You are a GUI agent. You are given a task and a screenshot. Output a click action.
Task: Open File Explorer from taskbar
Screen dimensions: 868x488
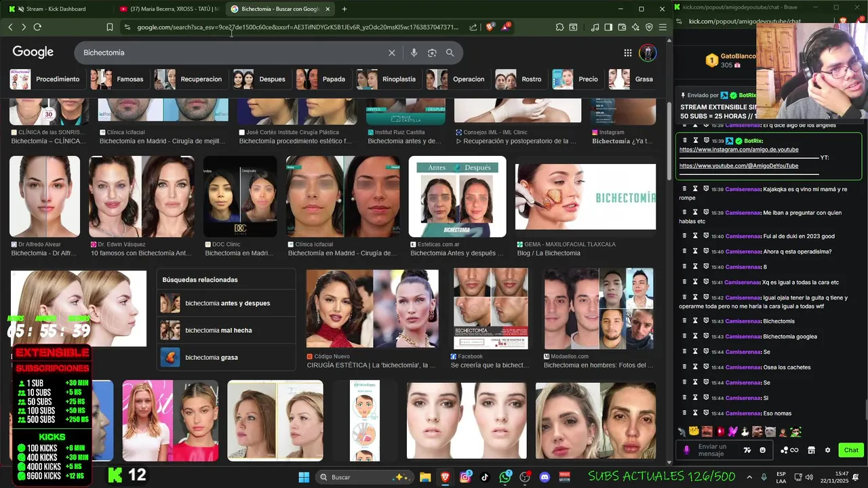[425, 477]
